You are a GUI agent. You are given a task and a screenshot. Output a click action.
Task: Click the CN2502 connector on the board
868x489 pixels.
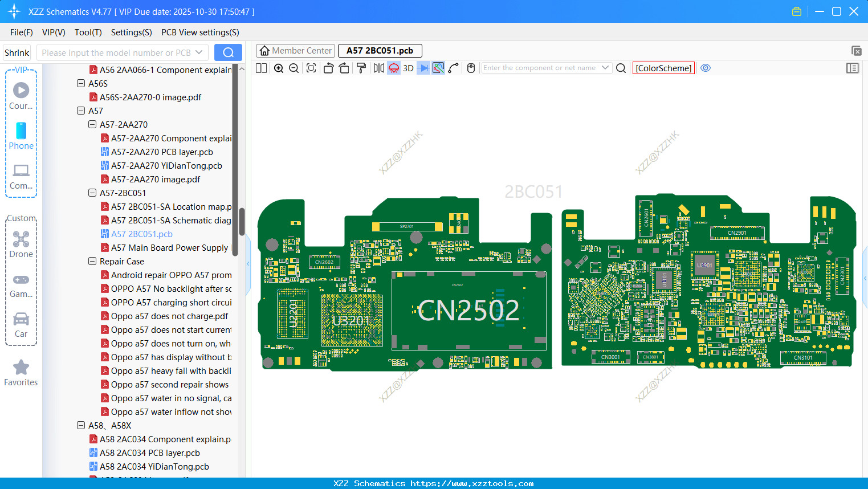click(x=468, y=311)
